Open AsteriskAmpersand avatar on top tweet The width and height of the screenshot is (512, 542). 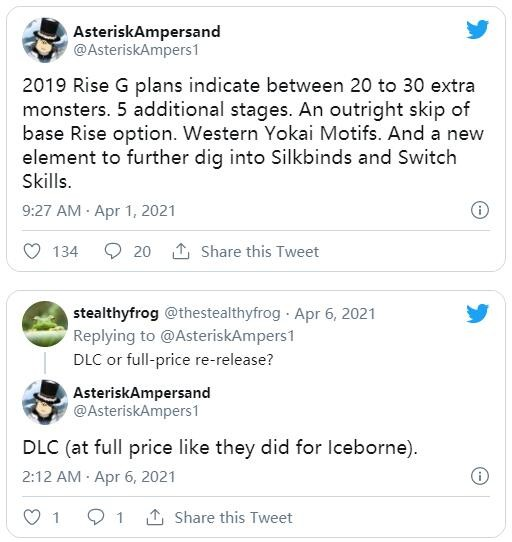pos(45,40)
